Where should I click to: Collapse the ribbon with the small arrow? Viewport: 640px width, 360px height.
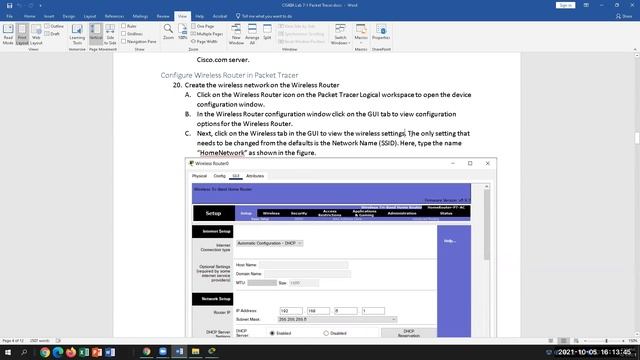coord(635,49)
